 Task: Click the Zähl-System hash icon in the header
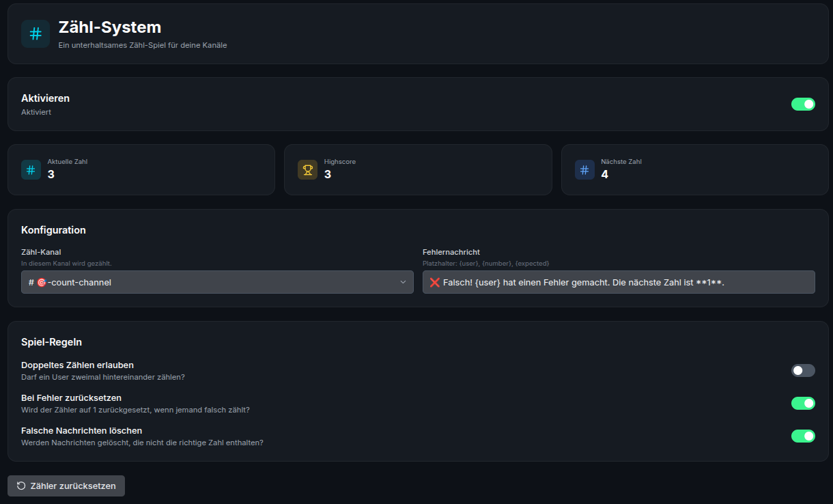coord(36,33)
